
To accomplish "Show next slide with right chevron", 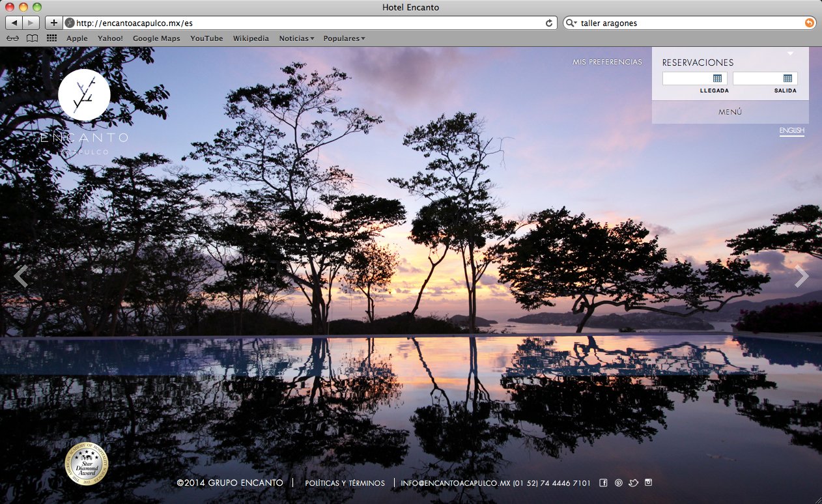I will coord(801,276).
